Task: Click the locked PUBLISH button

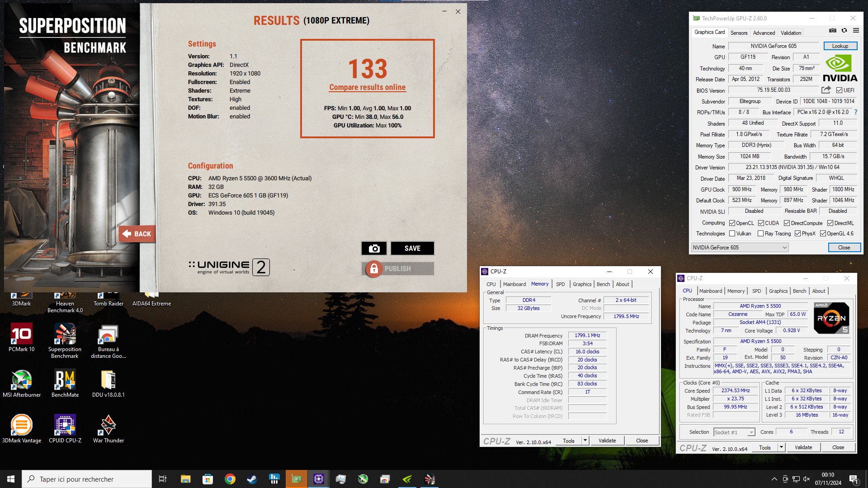Action: 398,269
